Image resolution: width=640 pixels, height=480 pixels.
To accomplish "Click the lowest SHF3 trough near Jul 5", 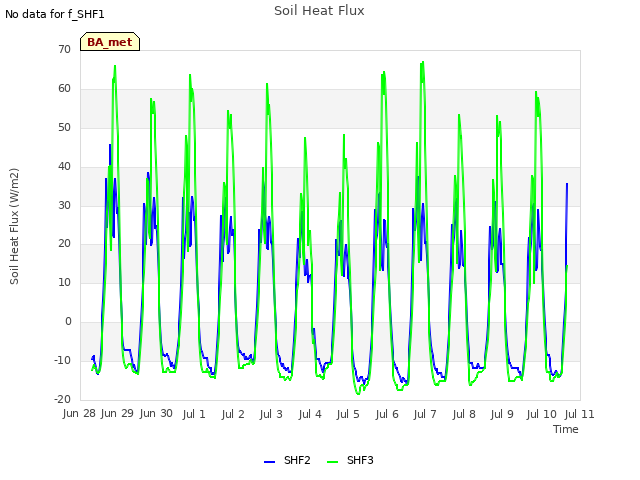I will 358,394.
